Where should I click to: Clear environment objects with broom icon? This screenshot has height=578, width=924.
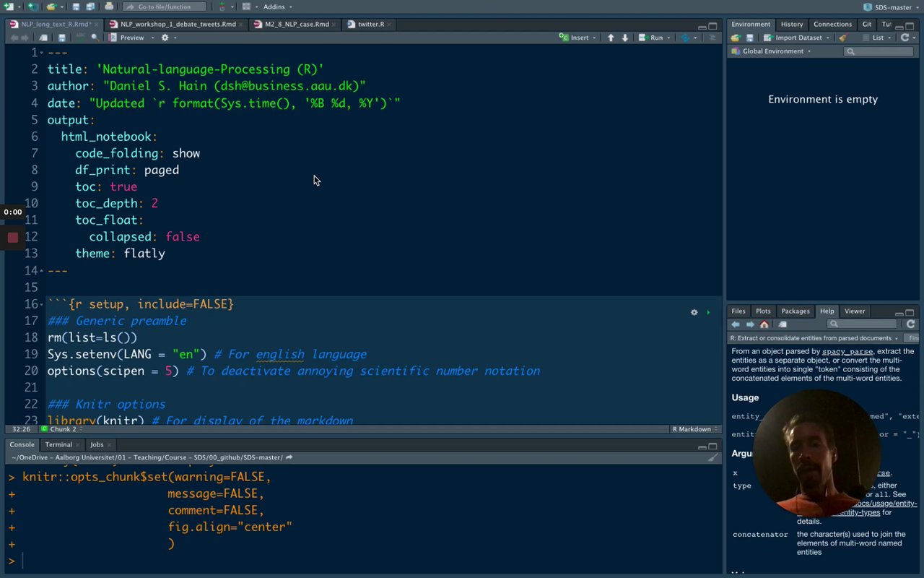coord(842,38)
